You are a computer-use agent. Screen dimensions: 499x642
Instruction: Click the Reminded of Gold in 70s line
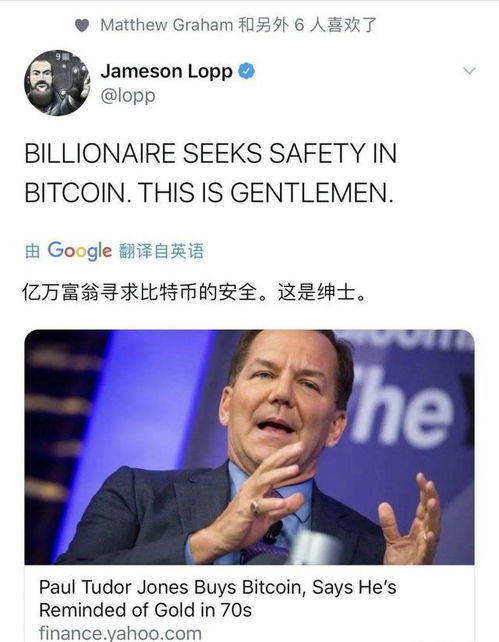tap(145, 610)
